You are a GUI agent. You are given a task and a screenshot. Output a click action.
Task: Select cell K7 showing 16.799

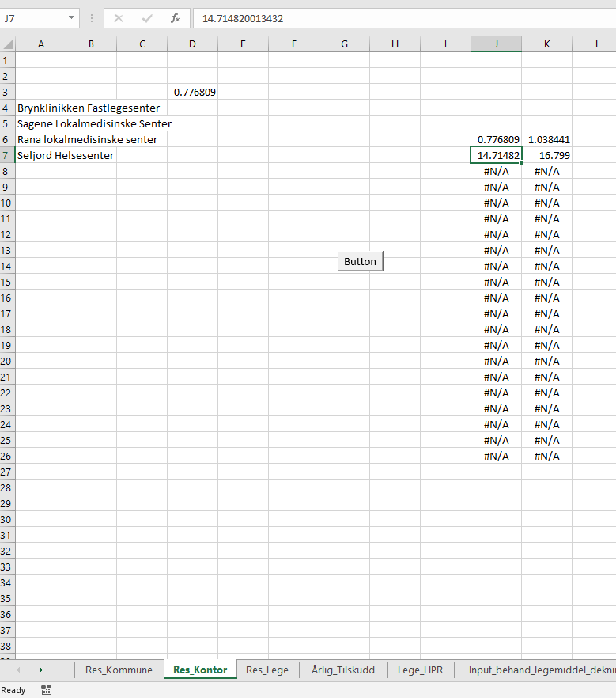(x=547, y=155)
